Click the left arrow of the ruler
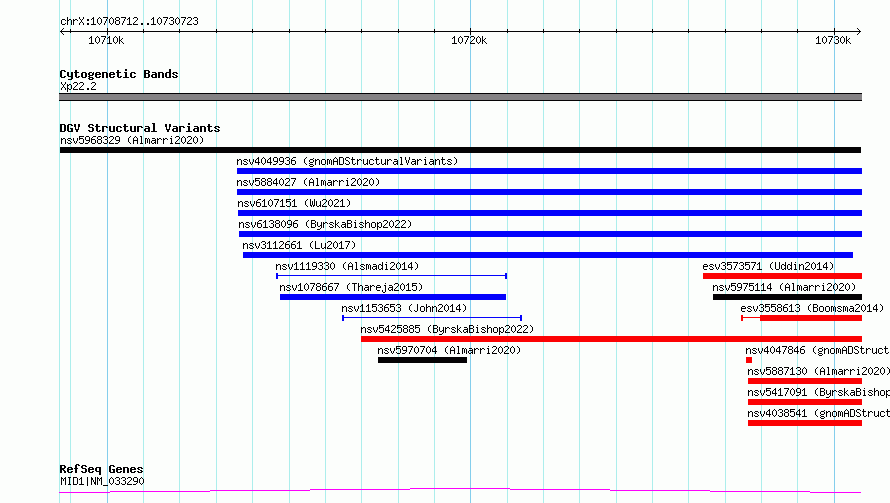 point(63,32)
